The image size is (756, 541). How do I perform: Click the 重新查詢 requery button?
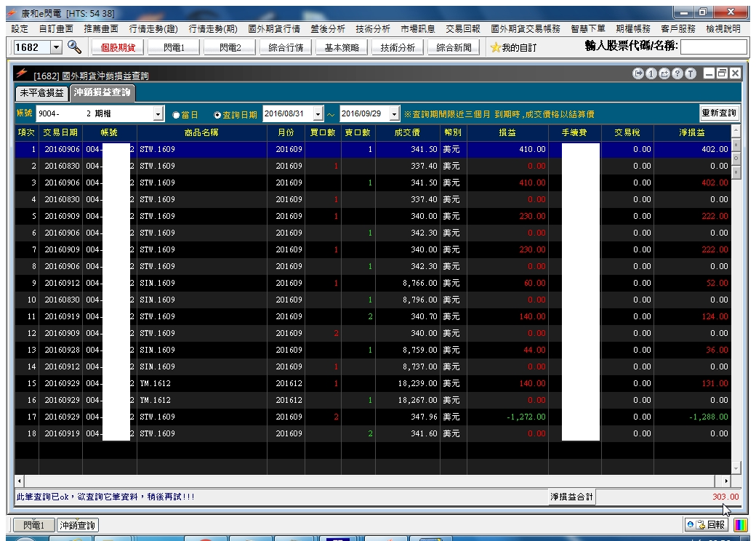(719, 113)
